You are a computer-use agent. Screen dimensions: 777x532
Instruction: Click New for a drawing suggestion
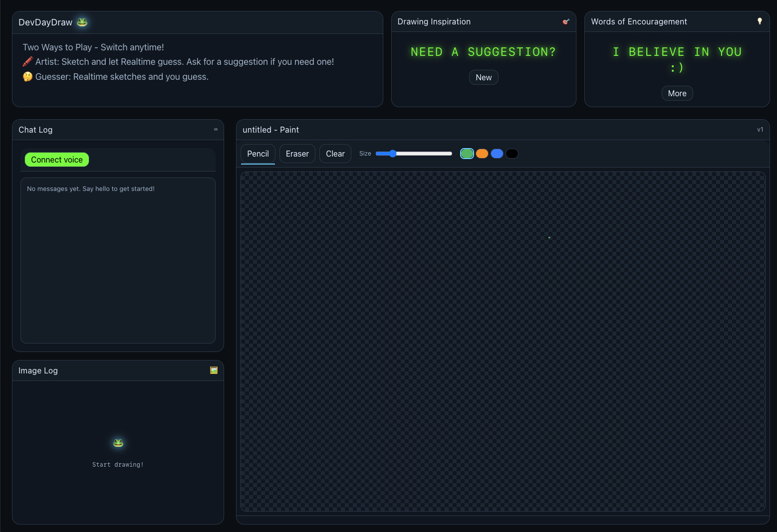pyautogui.click(x=483, y=77)
